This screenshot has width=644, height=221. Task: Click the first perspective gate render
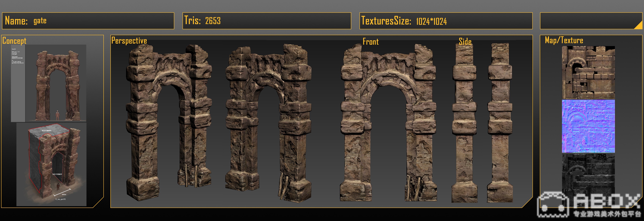[169, 123]
